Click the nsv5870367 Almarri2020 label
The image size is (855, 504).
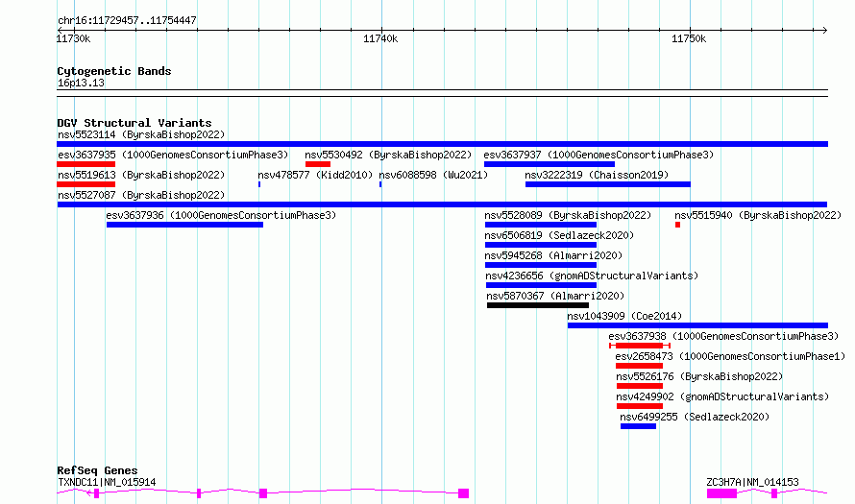click(555, 296)
